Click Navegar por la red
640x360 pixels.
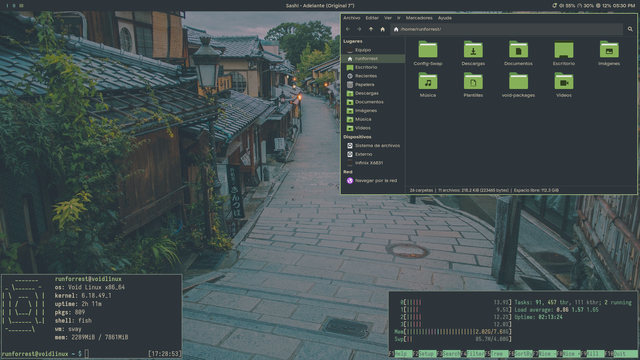click(373, 180)
